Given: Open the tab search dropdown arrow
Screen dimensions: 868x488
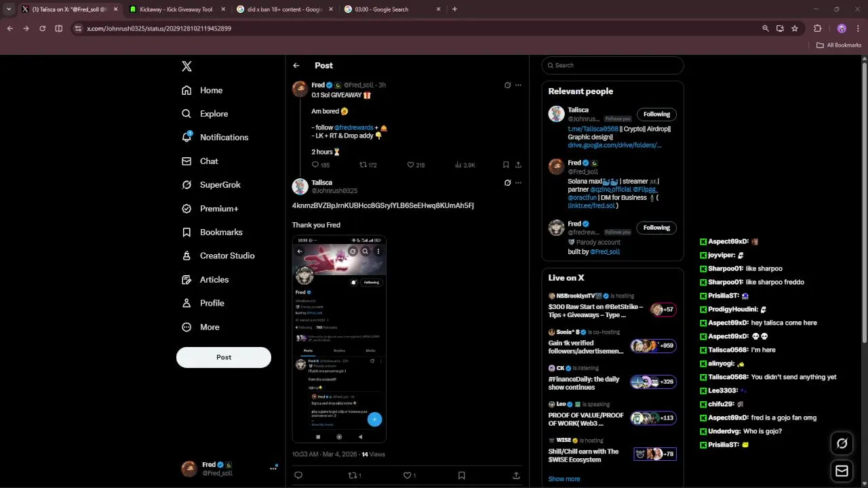Looking at the screenshot, I should (9, 9).
